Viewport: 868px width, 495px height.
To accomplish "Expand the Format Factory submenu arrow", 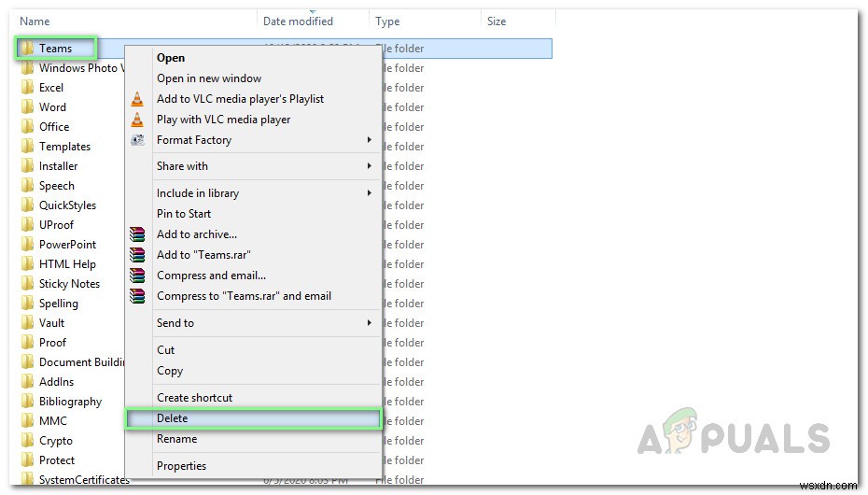I will click(x=370, y=140).
